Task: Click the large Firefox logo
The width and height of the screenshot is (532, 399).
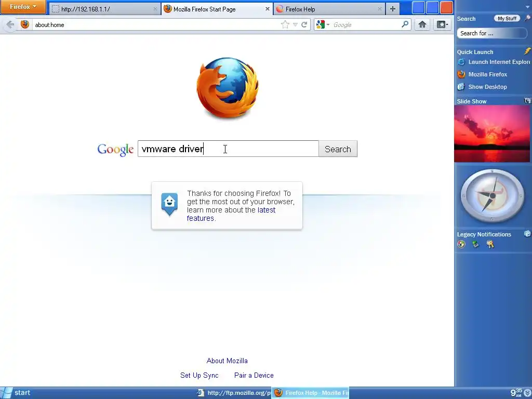Action: 228,88
